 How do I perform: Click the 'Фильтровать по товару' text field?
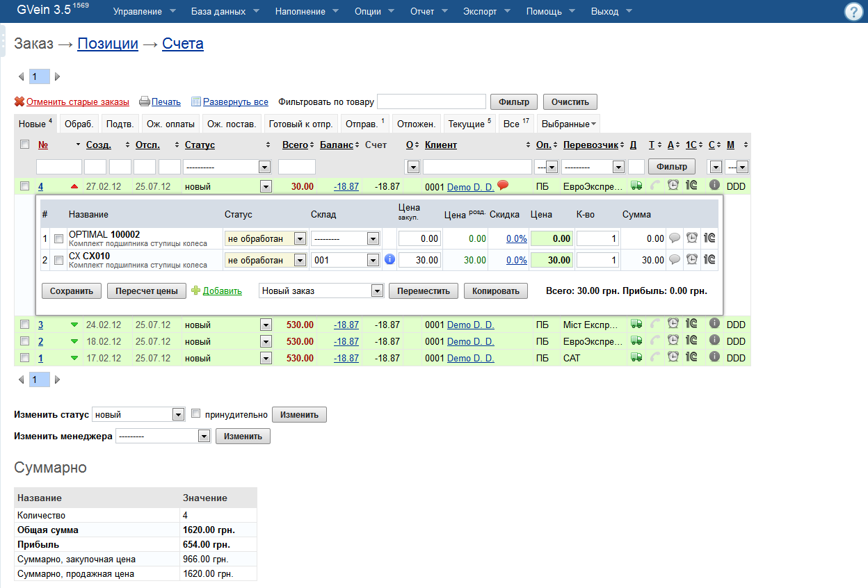[x=431, y=101]
